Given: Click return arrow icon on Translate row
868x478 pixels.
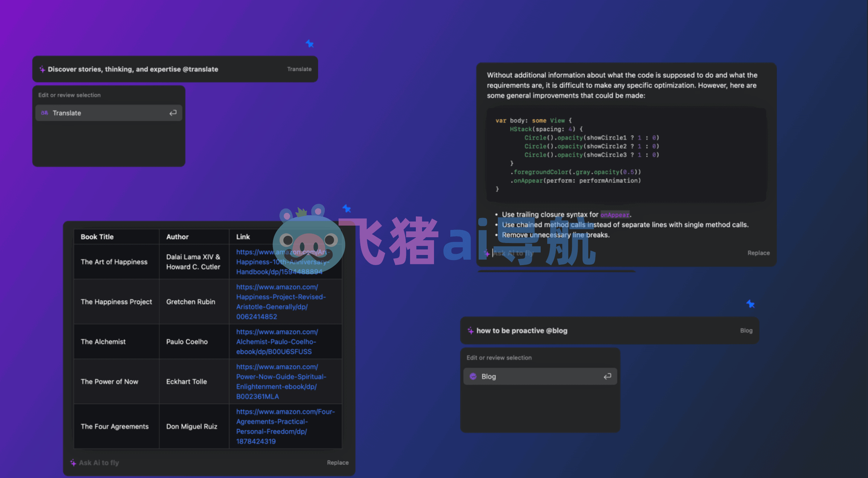Looking at the screenshot, I should [x=173, y=113].
